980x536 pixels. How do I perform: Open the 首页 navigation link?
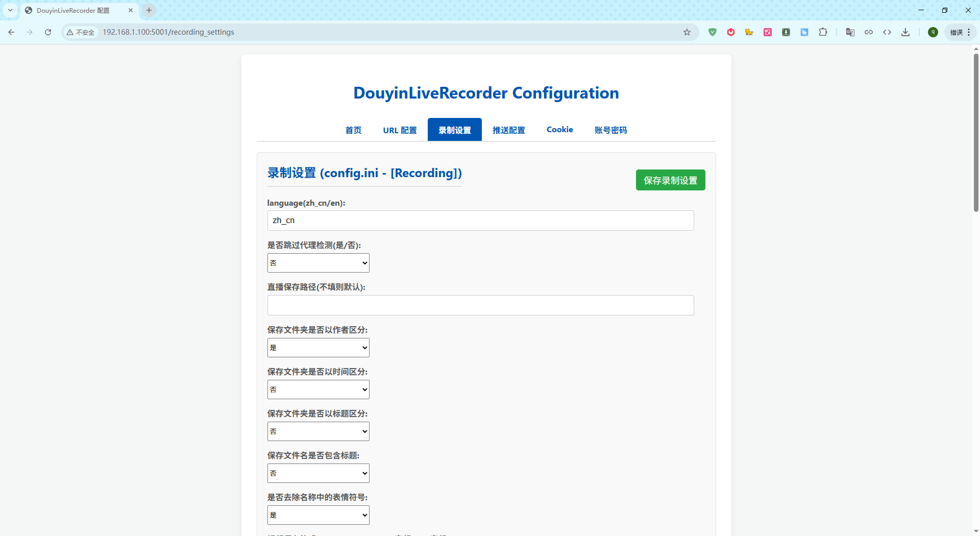(353, 130)
